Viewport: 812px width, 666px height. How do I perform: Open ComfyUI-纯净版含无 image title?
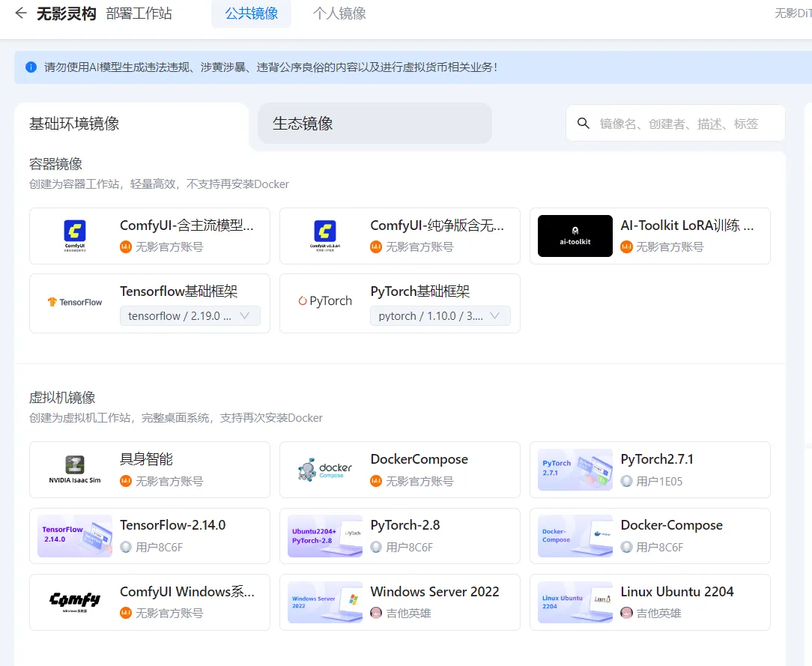click(x=437, y=225)
